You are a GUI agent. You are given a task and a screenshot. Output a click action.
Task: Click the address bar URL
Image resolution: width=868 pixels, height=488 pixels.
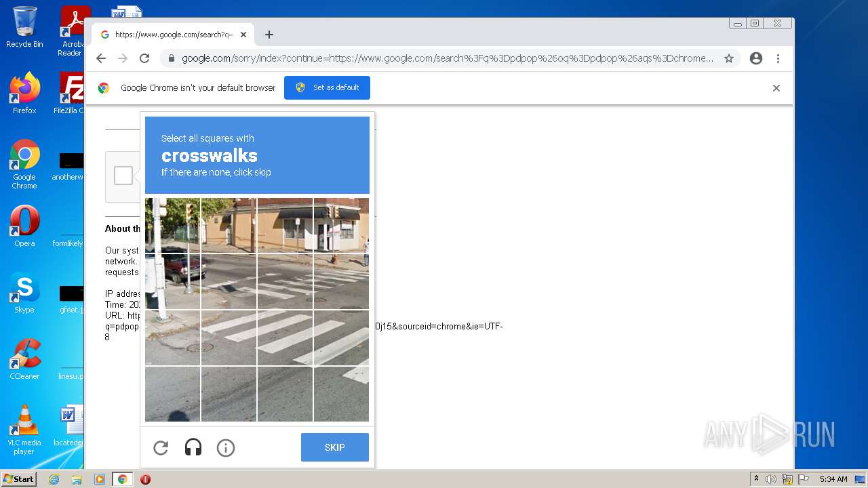click(448, 58)
